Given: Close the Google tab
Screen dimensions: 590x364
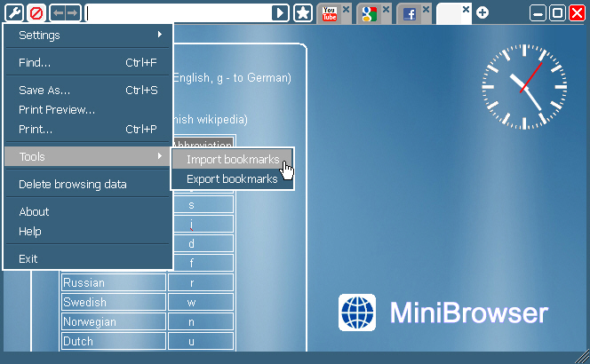Looking at the screenshot, I should [386, 9].
